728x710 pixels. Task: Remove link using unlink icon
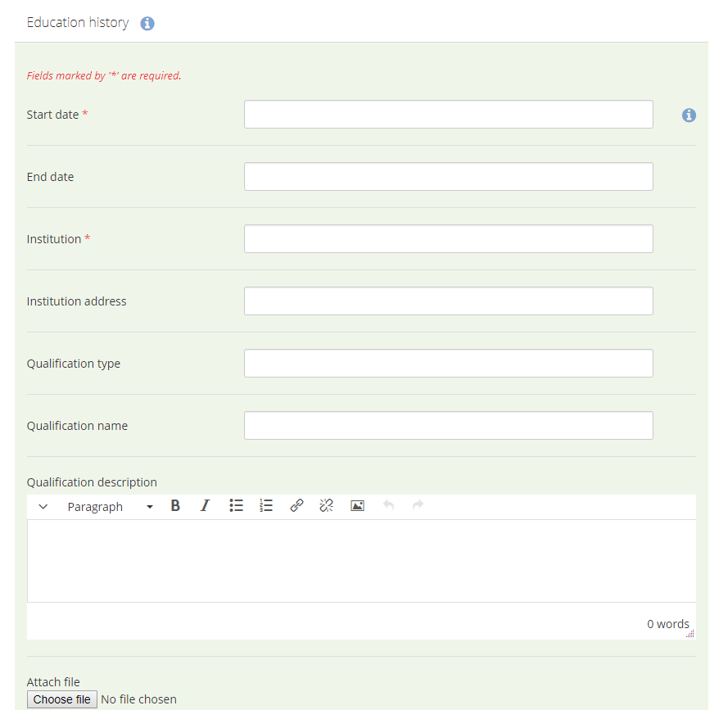[326, 506]
